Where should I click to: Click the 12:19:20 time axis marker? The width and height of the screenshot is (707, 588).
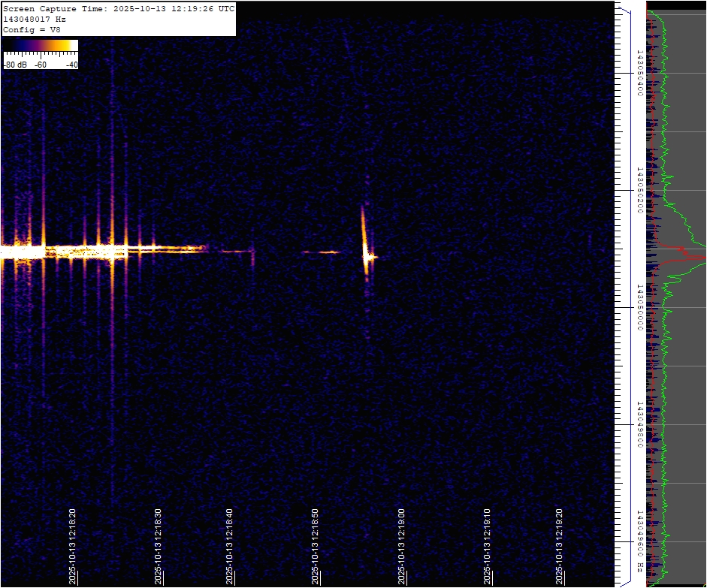tap(560, 546)
